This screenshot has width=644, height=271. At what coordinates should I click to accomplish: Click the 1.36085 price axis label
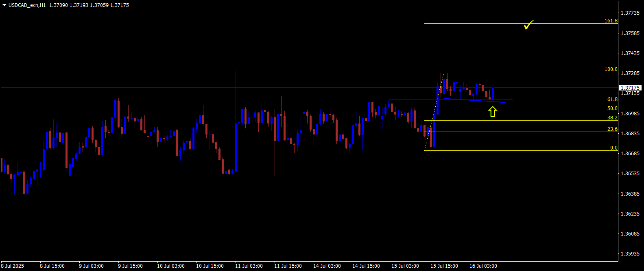(x=630, y=234)
